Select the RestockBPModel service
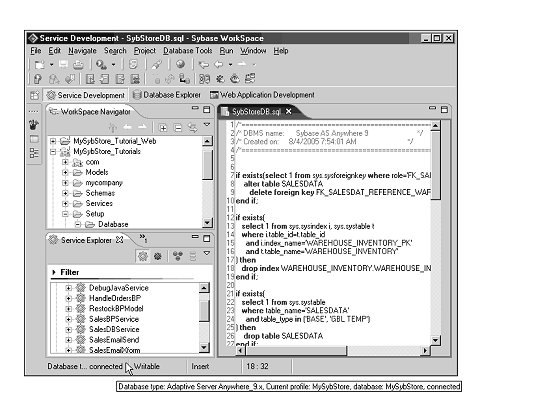This screenshot has height=412, width=545. click(x=116, y=309)
